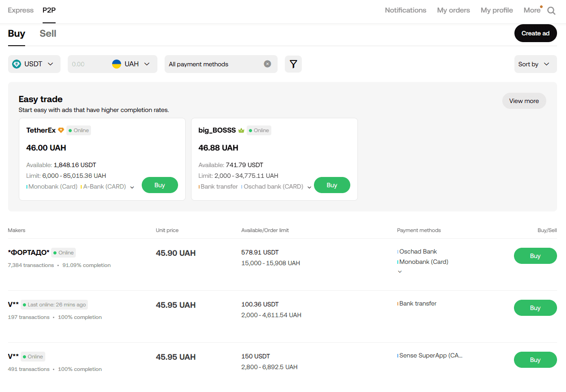This screenshot has width=566, height=392.
Task: Open My profile
Action: tap(497, 10)
